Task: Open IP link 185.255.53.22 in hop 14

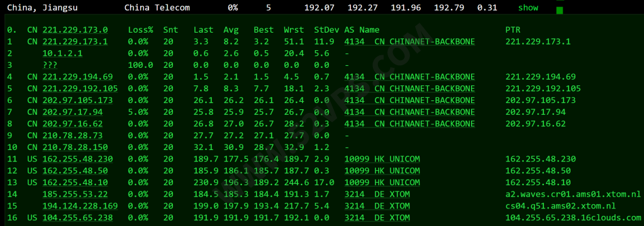Action: 75,194
